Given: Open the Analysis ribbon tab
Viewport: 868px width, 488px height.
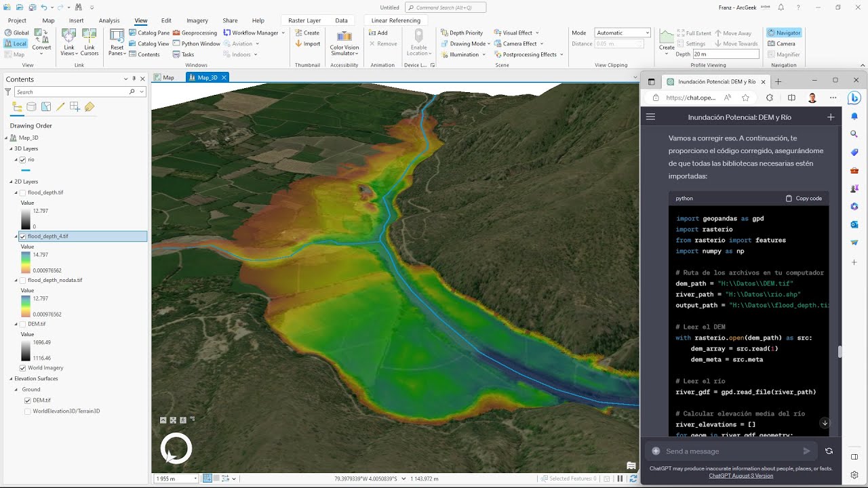Looking at the screenshot, I should (109, 20).
